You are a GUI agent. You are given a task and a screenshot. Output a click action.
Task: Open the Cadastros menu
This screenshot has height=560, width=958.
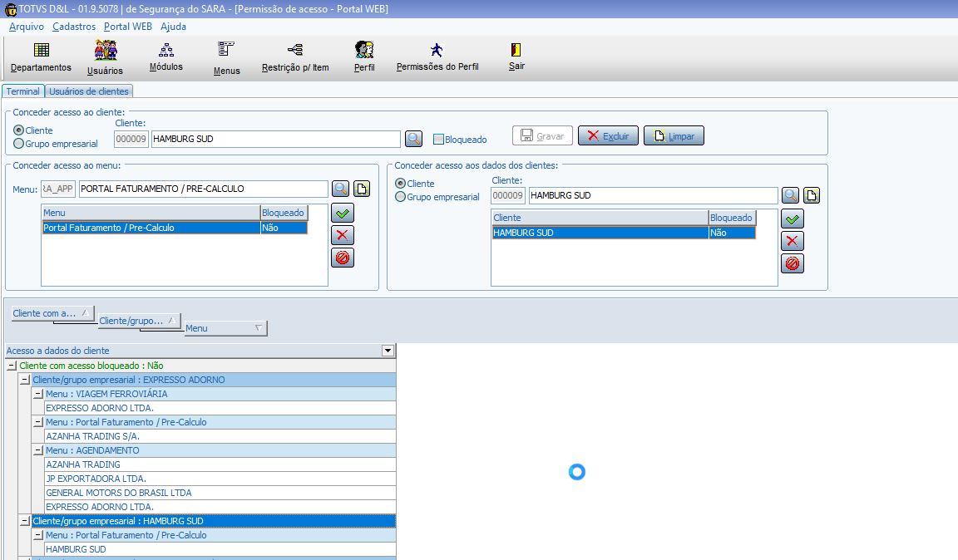74,27
